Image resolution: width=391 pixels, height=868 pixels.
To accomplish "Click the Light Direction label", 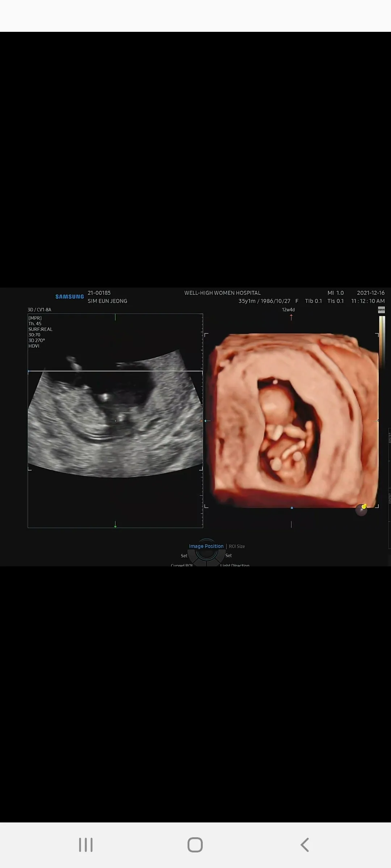I will 235,565.
